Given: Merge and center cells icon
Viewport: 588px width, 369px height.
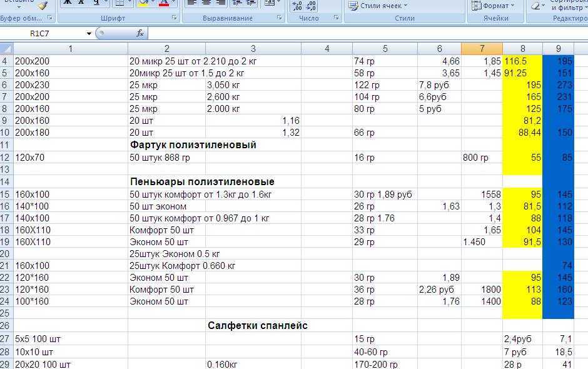Looking at the screenshot, I should [269, 3].
